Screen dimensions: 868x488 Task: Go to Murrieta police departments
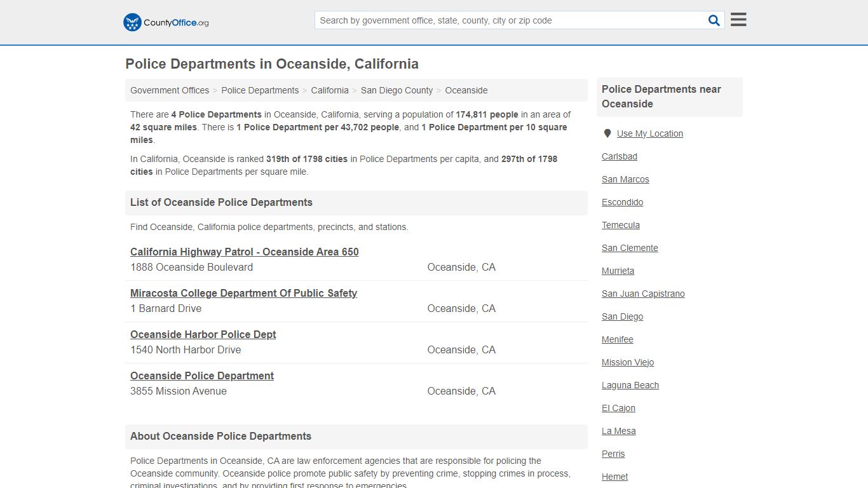click(618, 271)
